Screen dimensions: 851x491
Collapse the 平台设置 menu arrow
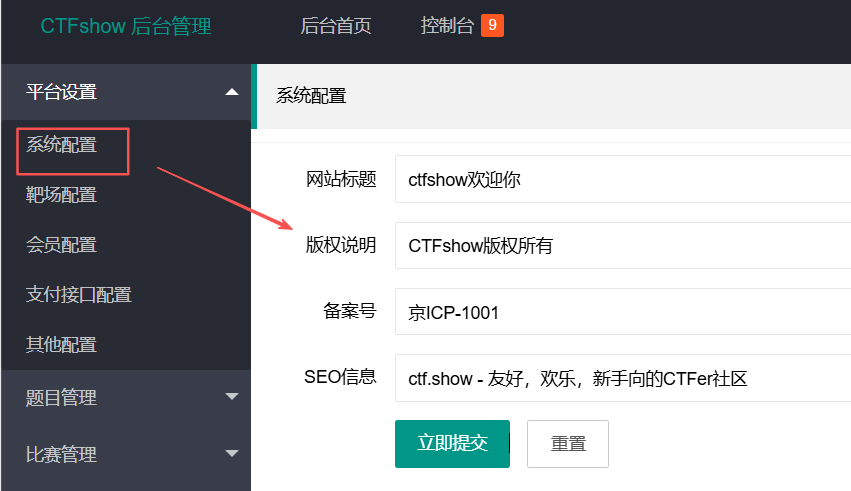232,92
